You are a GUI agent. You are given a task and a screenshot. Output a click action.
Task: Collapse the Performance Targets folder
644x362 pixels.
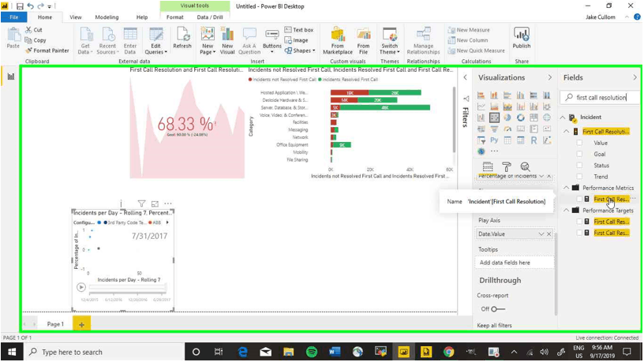567,210
